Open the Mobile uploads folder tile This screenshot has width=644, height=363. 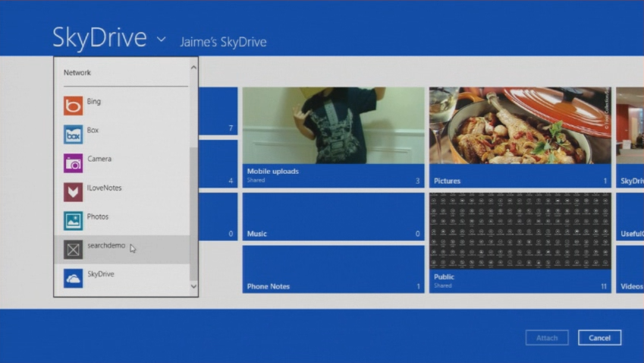(334, 137)
